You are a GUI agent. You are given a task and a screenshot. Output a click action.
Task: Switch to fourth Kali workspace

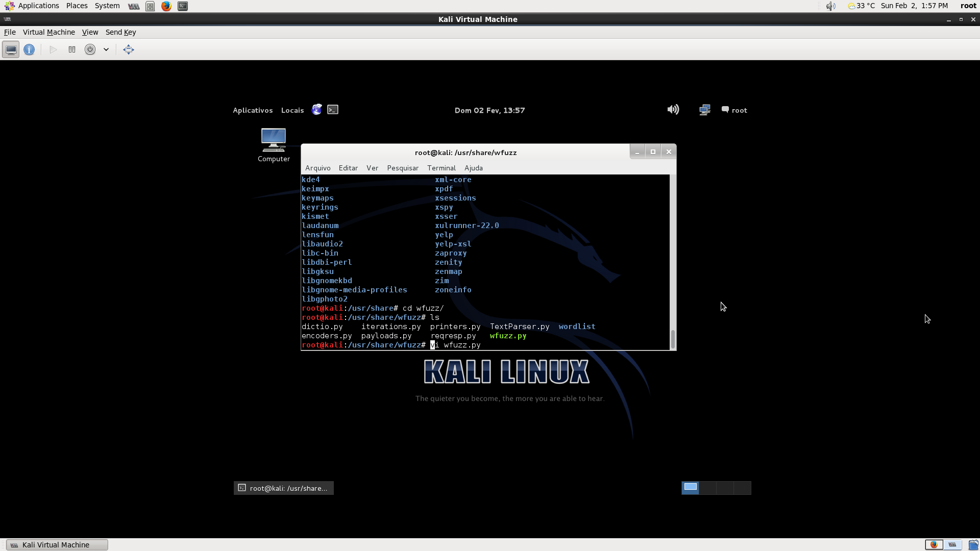tap(742, 488)
